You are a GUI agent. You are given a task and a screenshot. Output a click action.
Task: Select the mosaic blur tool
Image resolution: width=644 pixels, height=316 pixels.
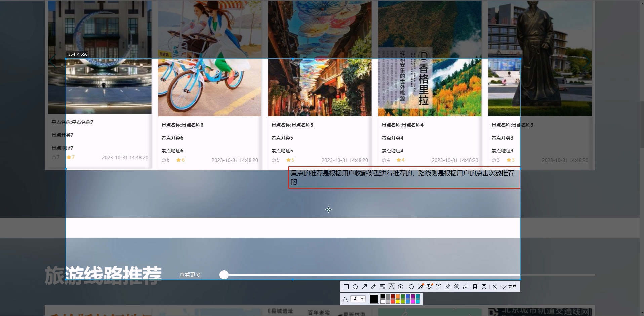383,287
